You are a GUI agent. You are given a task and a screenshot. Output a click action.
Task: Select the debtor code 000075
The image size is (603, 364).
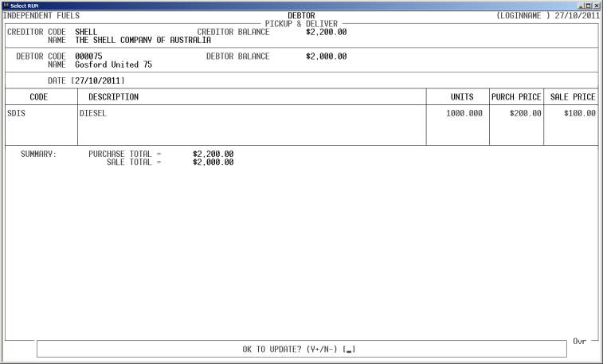(88, 57)
